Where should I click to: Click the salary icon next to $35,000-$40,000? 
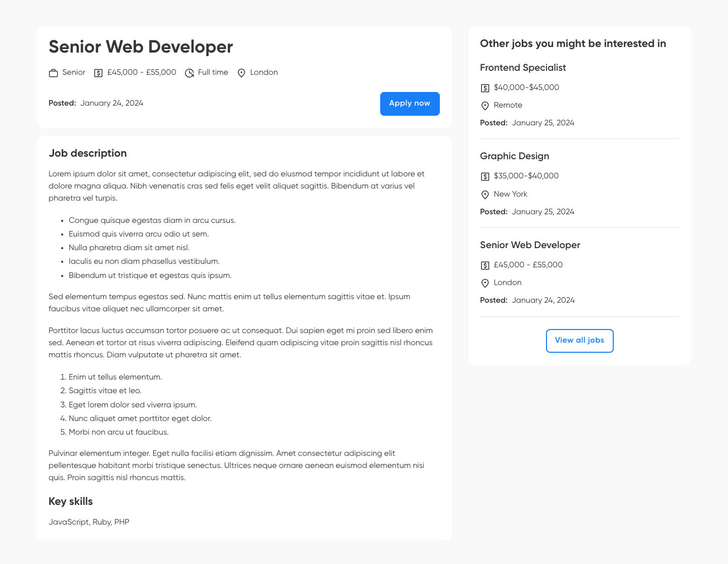click(x=485, y=176)
